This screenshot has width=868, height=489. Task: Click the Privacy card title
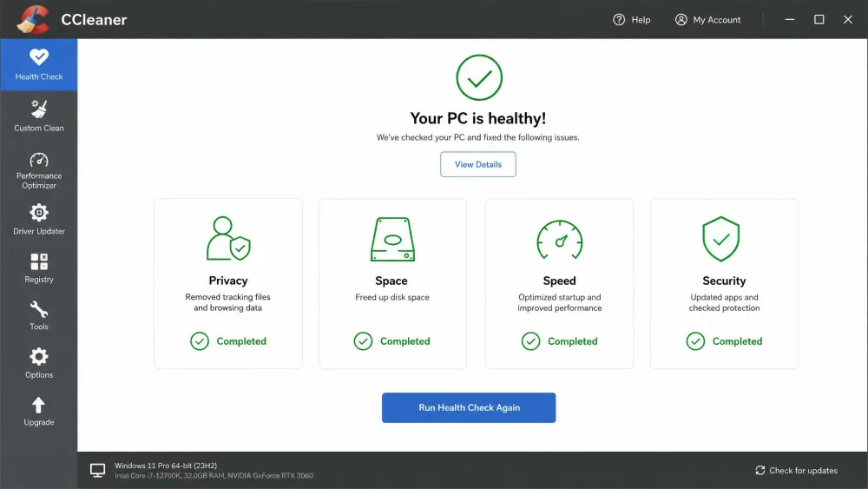(228, 281)
